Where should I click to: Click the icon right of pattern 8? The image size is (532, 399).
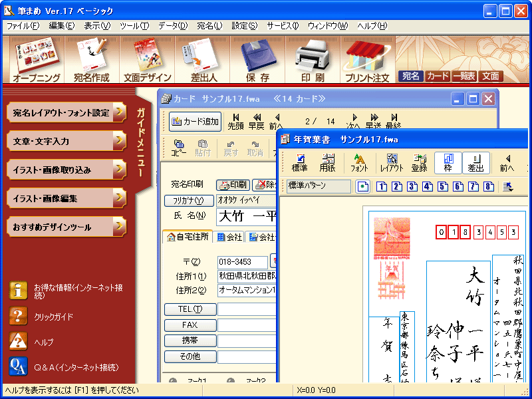508,187
